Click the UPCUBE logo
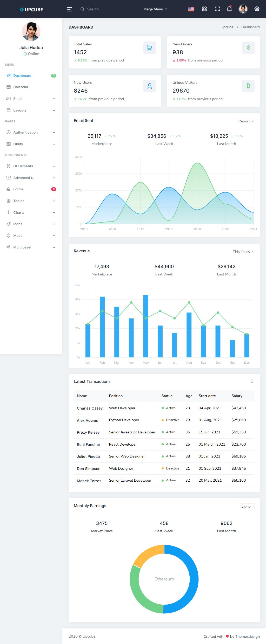266x644 pixels. point(31,10)
